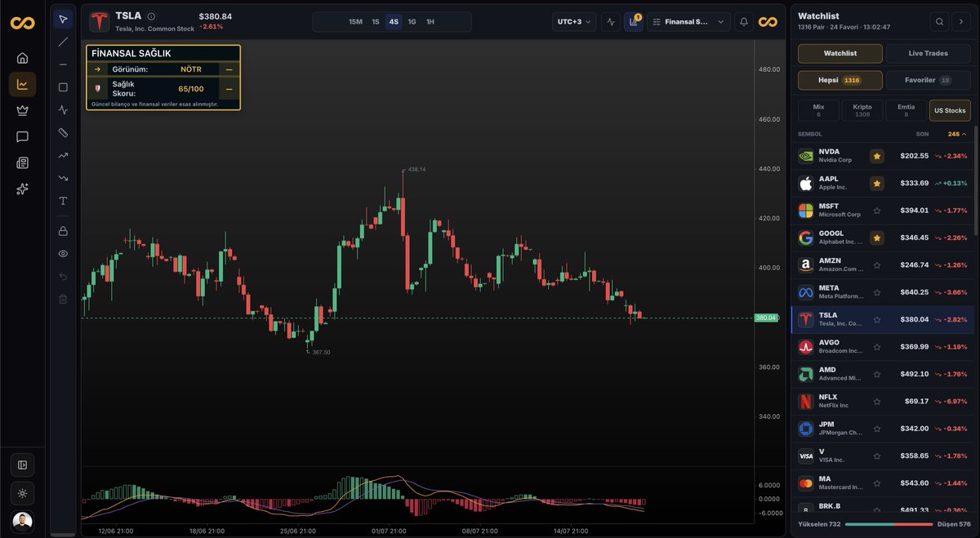
Task: Select the downtrend arrow tool
Action: point(63,178)
